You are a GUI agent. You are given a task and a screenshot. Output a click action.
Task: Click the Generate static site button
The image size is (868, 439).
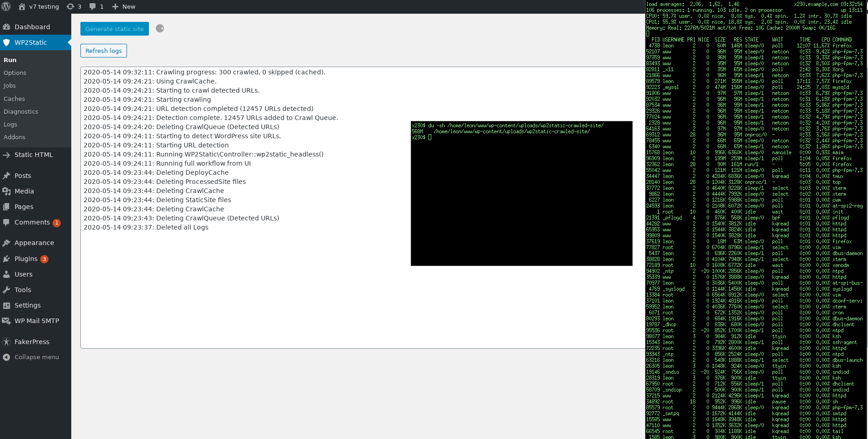[x=114, y=28]
